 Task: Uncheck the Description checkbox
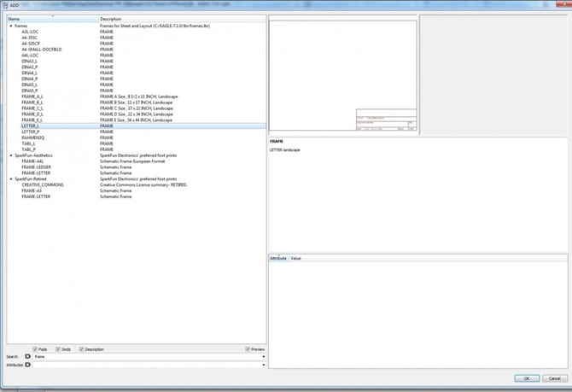coord(82,349)
